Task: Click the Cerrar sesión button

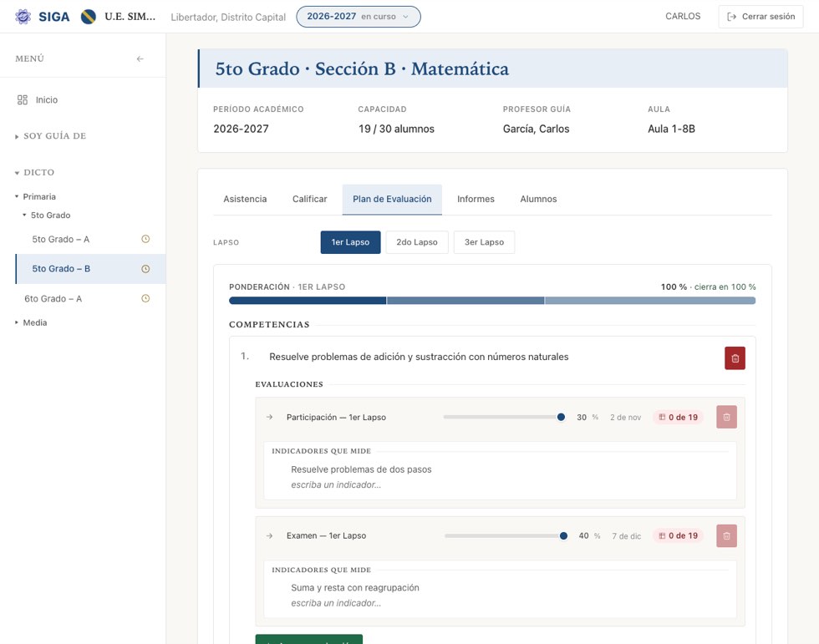Action: tap(761, 17)
